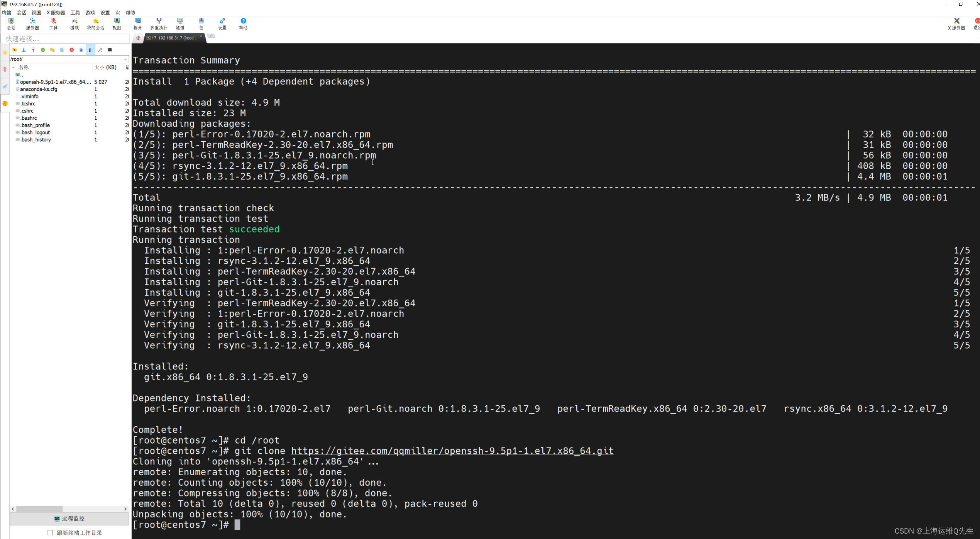This screenshot has width=980, height=539.
Task: Click the 服务器 toolbar icon
Action: [x=32, y=23]
